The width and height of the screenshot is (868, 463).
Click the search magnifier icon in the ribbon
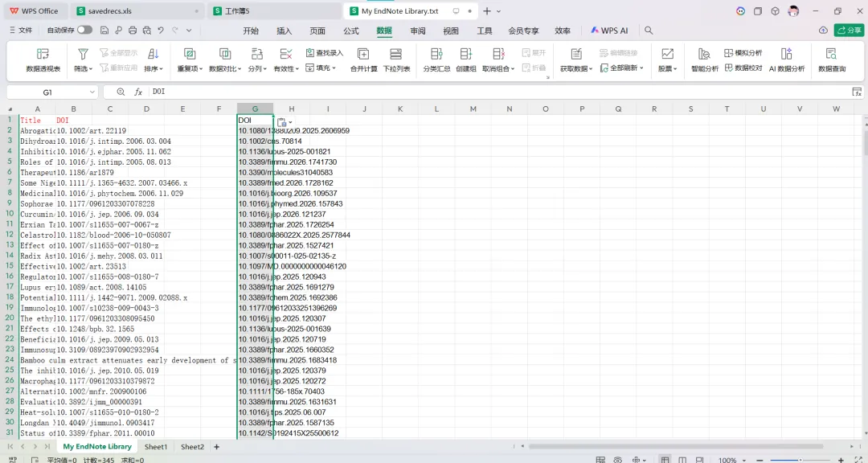coord(649,31)
